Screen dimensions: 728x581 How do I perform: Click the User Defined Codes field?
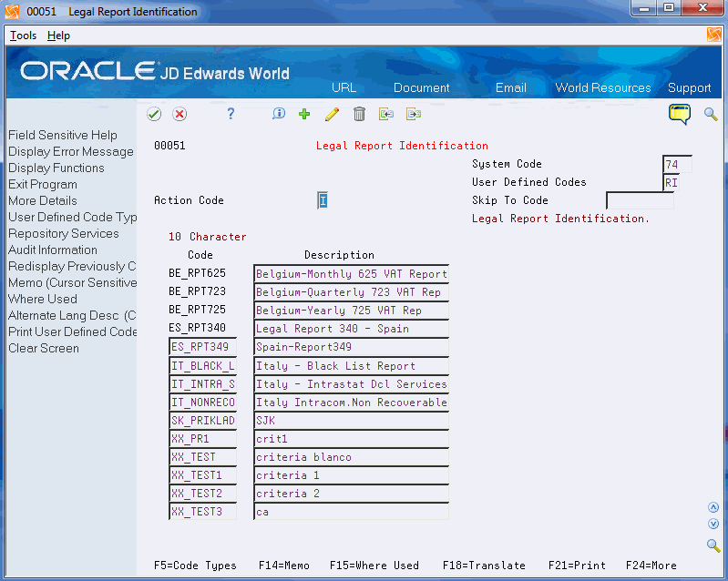pyautogui.click(x=672, y=182)
